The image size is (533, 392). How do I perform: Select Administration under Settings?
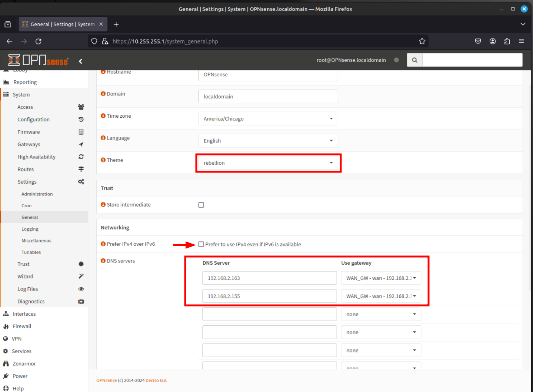(x=37, y=194)
